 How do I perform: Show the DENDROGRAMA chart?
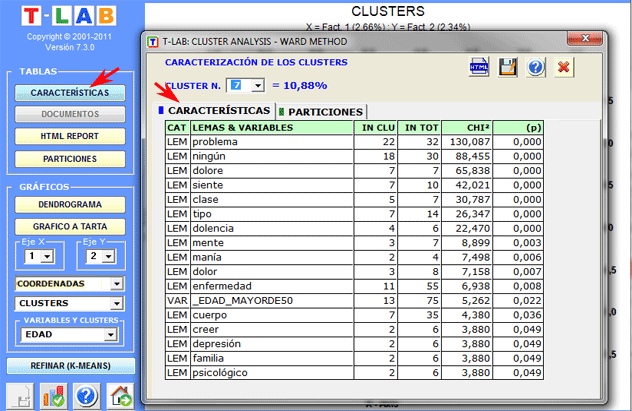[x=70, y=204]
